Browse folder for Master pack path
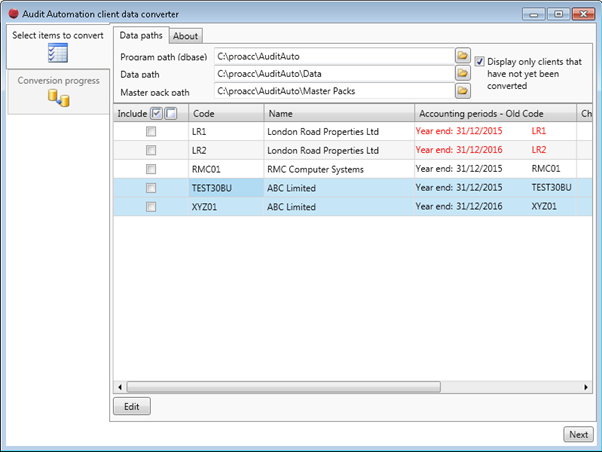This screenshot has width=602, height=452. coord(463,91)
